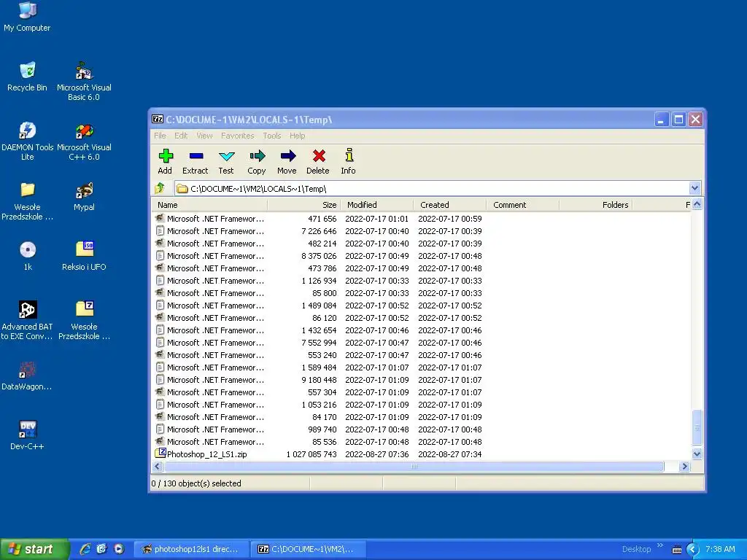Sort file list by Name column
747x560 pixels.
(209, 205)
